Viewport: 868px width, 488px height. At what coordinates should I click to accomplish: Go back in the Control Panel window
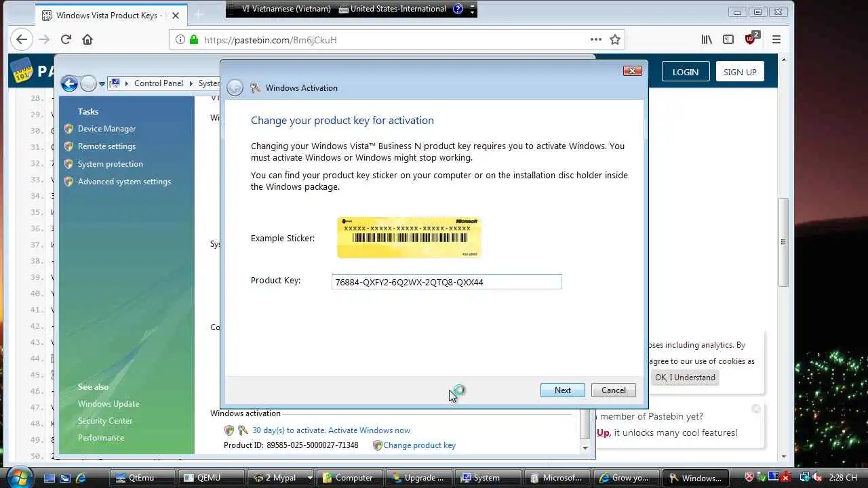point(69,83)
